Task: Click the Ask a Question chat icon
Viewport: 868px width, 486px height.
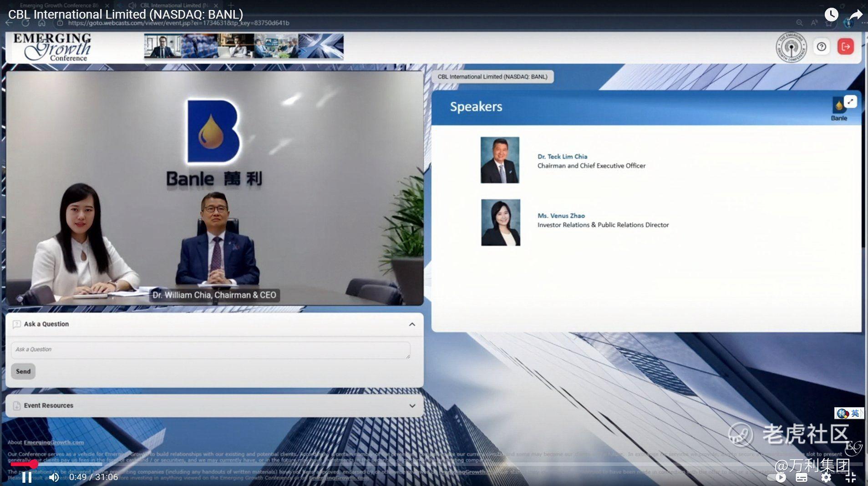Action: (x=17, y=324)
